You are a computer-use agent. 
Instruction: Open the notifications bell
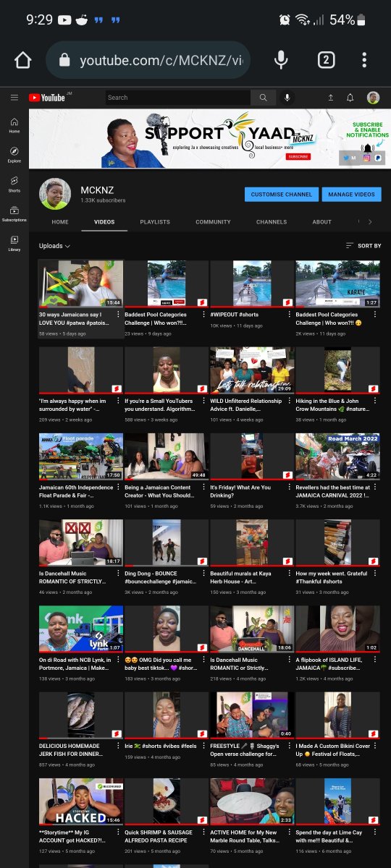pyautogui.click(x=350, y=98)
